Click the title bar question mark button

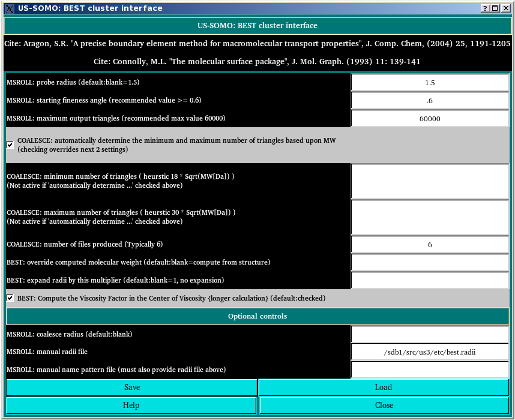click(484, 8)
